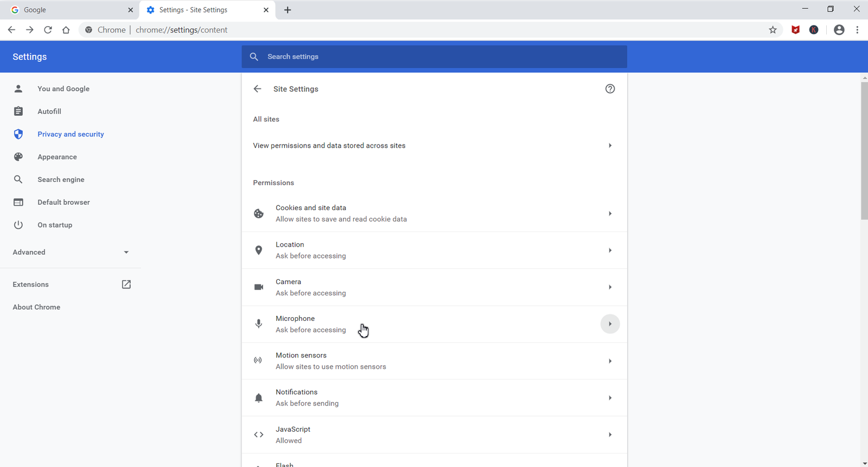Image resolution: width=868 pixels, height=467 pixels.
Task: Reload the current page
Action: [48, 30]
